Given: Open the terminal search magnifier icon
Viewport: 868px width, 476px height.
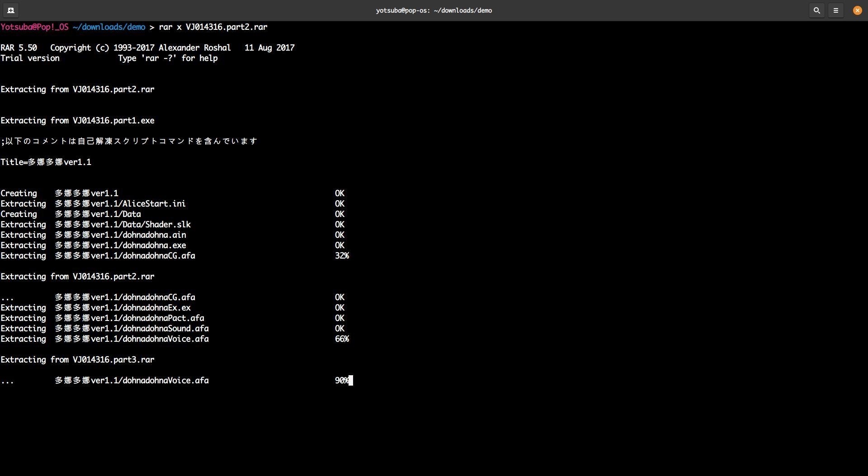Looking at the screenshot, I should [x=816, y=10].
